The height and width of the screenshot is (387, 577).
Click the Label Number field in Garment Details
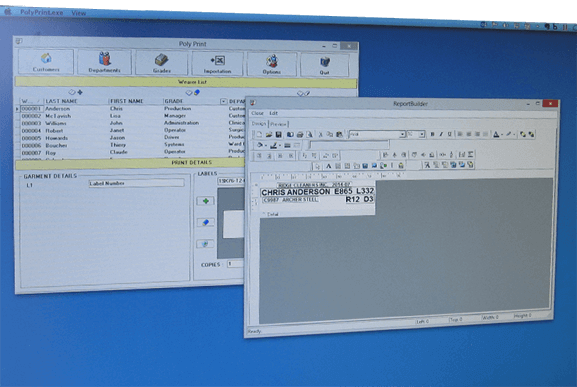tap(137, 183)
